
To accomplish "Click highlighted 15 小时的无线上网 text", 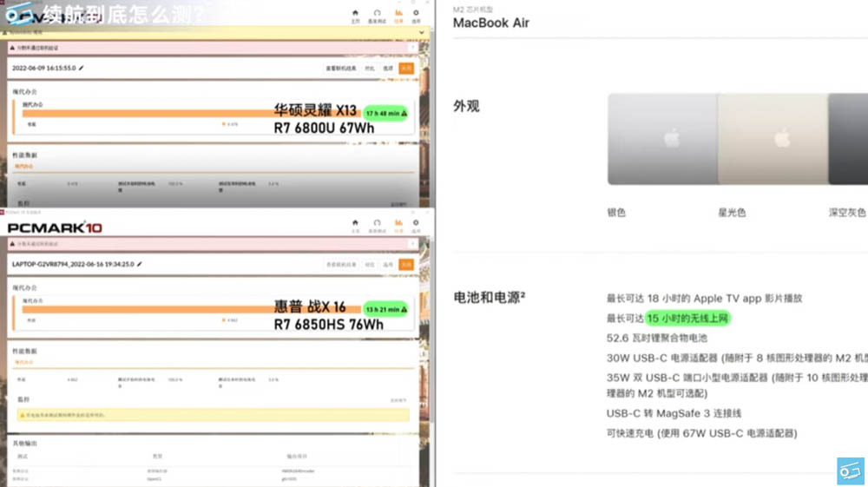I will tap(687, 319).
